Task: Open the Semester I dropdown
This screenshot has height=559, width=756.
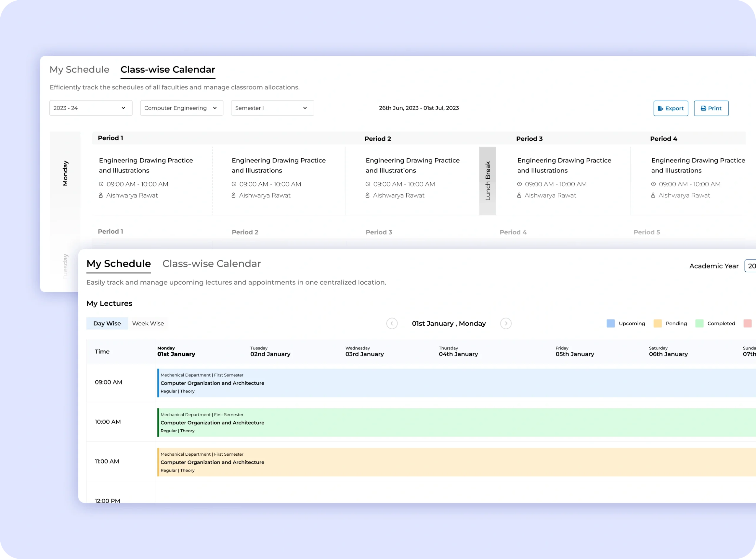Action: coord(272,108)
